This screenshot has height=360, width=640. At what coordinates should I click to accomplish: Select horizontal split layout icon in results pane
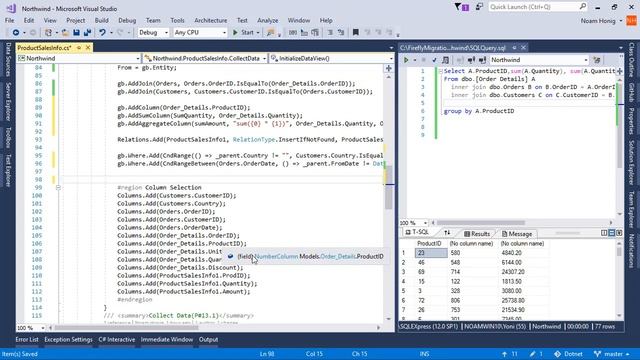611,233
